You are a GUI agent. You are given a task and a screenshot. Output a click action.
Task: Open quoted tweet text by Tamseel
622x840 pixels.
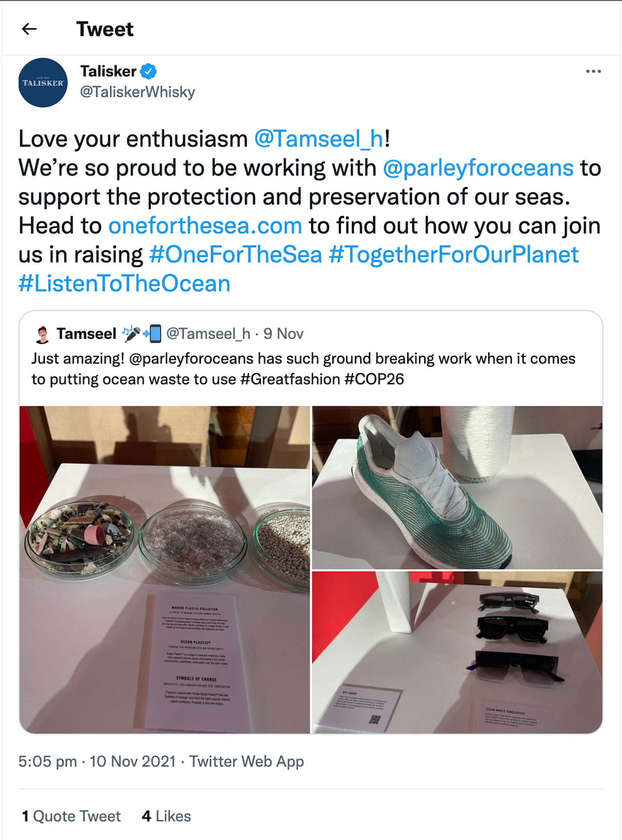click(303, 369)
